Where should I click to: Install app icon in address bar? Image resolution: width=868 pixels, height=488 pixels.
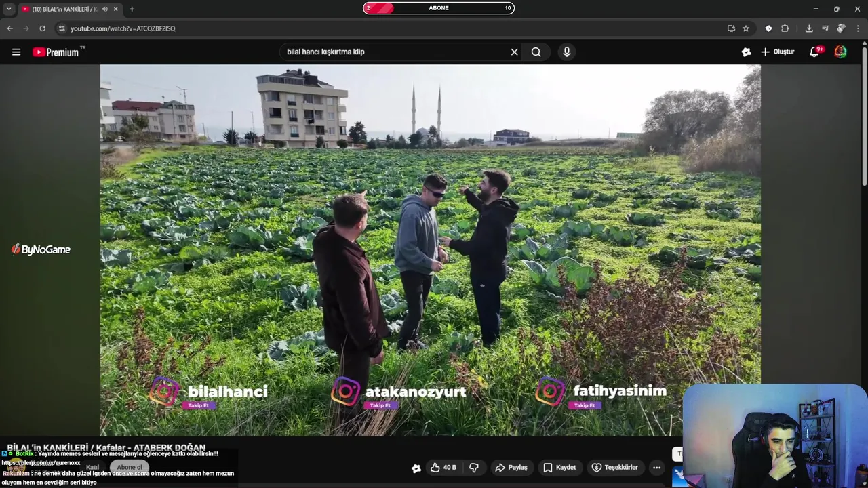(x=731, y=28)
